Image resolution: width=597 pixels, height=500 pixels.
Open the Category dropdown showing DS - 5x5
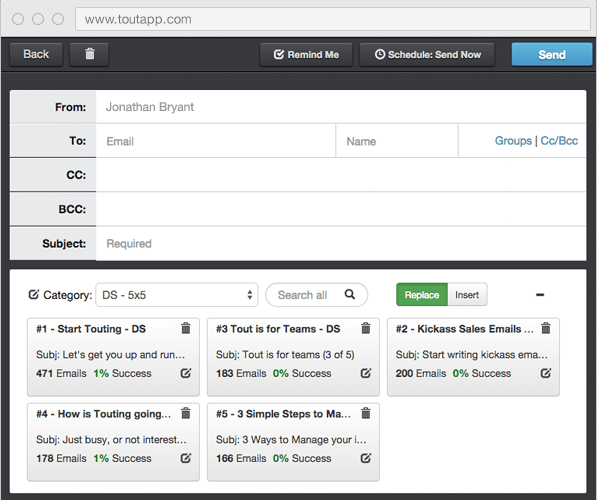pos(177,295)
